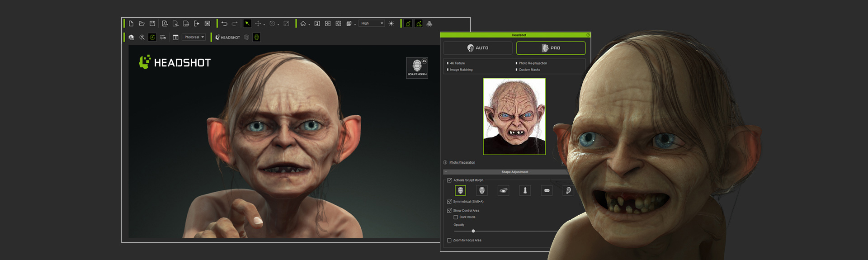The height and width of the screenshot is (260, 868).
Task: Click the center selected view icon
Action: [328, 24]
